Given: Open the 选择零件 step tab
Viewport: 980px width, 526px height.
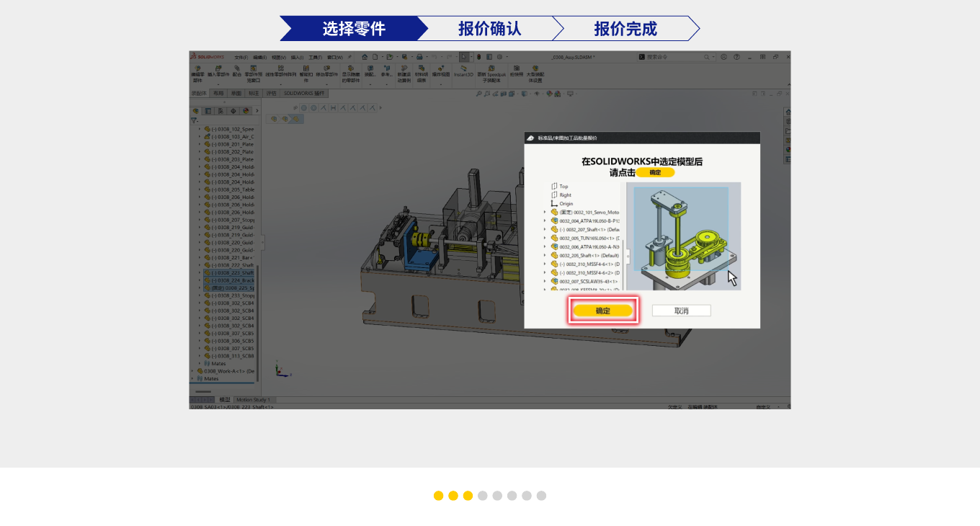Looking at the screenshot, I should [353, 29].
